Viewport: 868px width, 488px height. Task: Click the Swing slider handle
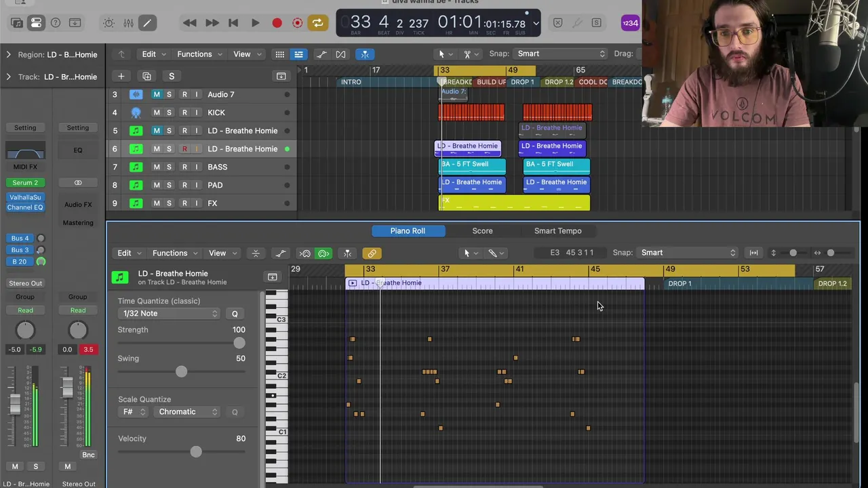181,371
